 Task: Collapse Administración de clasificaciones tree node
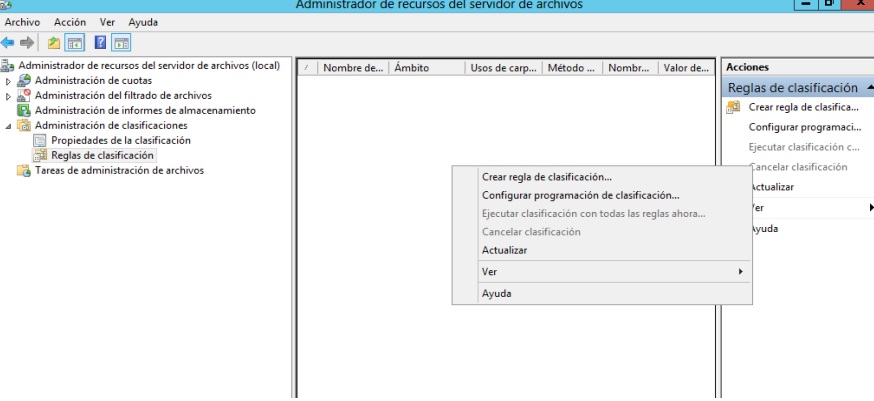pos(9,125)
